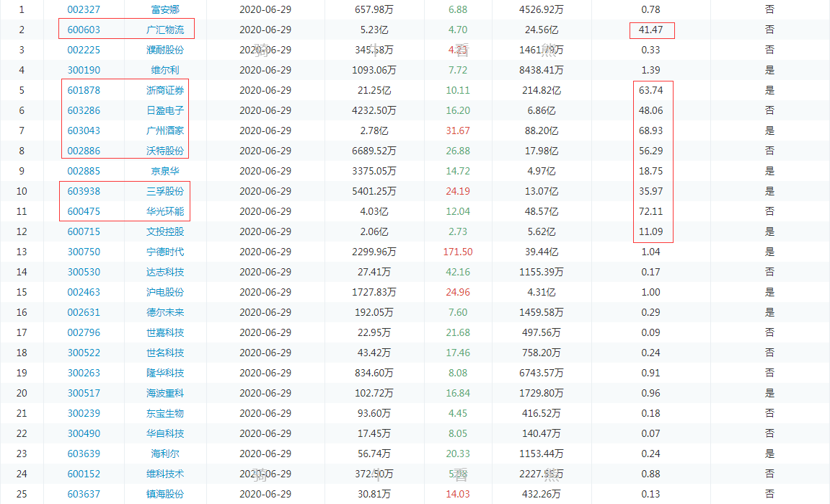
Task: Click stock code 300750
Action: pyautogui.click(x=84, y=252)
